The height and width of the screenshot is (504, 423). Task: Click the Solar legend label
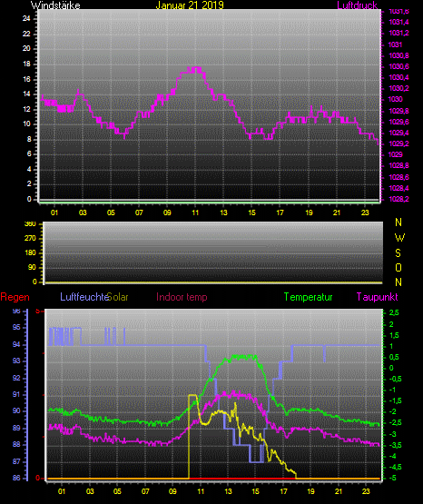click(x=118, y=296)
